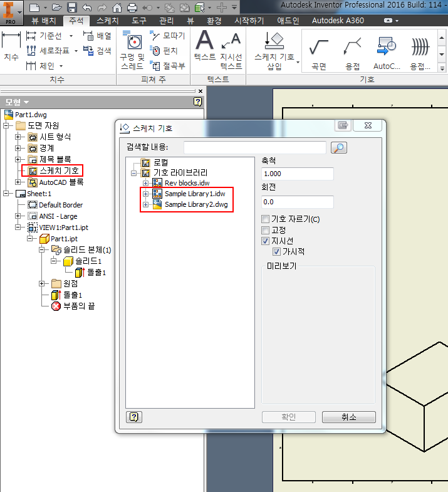Print the drawing with the printer icon
448x492 pixels.
point(132,8)
